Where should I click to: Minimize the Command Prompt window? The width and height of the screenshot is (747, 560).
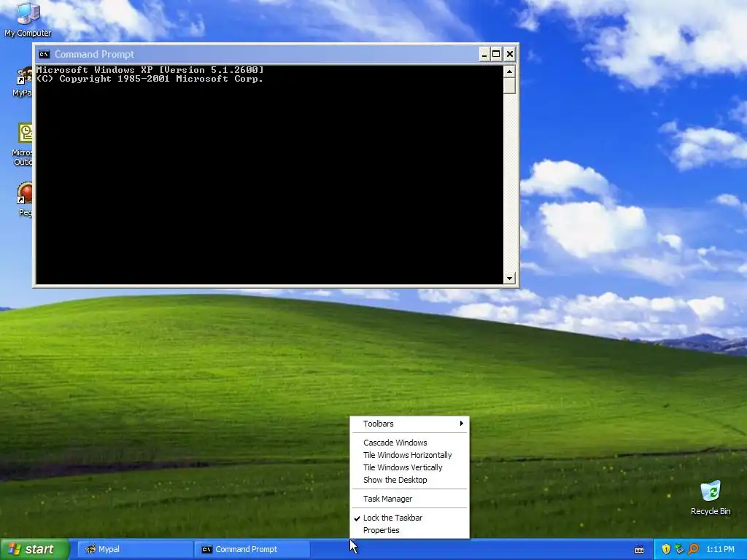pos(484,54)
